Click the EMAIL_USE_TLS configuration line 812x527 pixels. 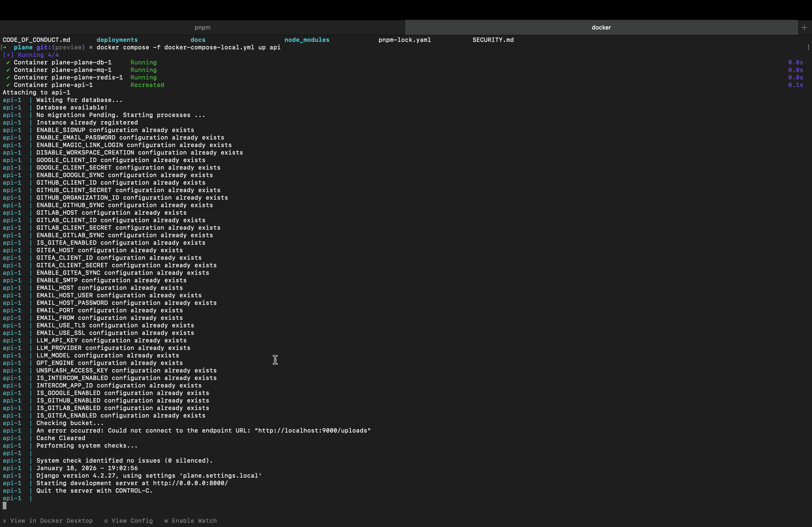pyautogui.click(x=115, y=325)
